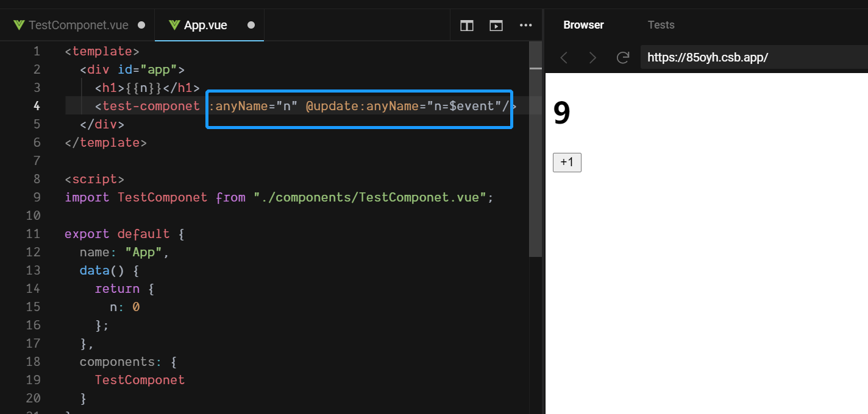The width and height of the screenshot is (868, 414).
Task: Switch to the TestComponet.vue editor tab
Action: pyautogui.click(x=78, y=26)
